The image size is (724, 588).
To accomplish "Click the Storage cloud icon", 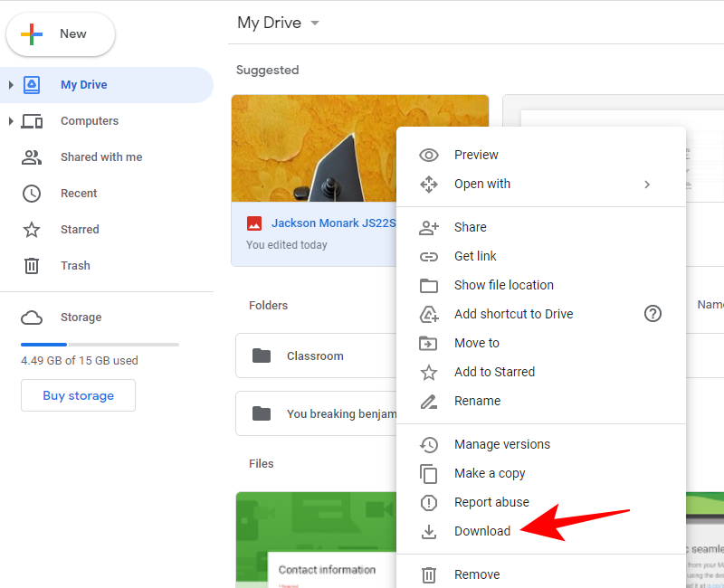I will 32,318.
